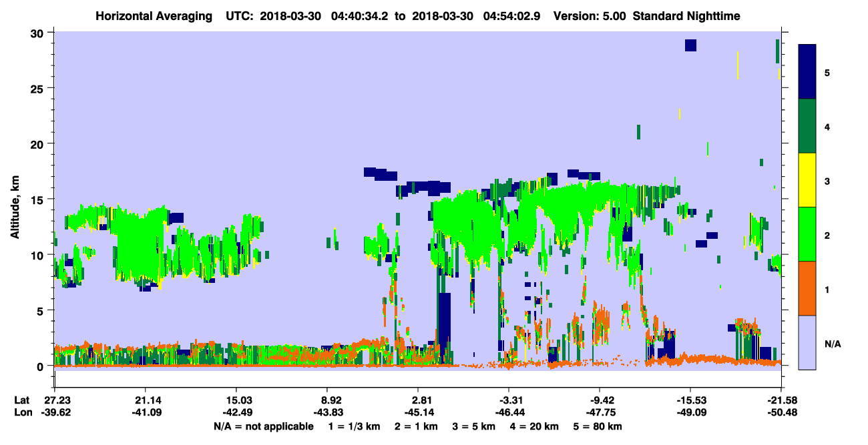Click the start time '04:40:34.2'
The image size is (868, 445).
click(x=359, y=15)
